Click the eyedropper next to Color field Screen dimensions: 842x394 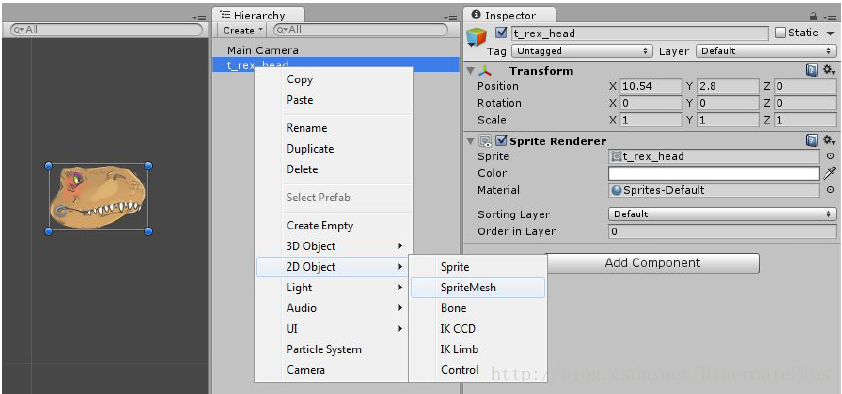click(x=830, y=173)
